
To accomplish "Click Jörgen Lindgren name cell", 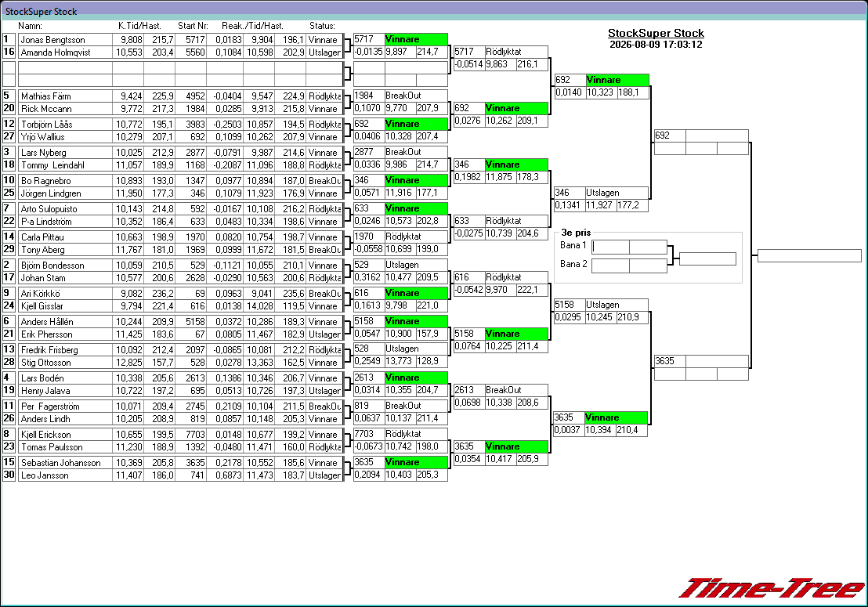I will tap(65, 193).
